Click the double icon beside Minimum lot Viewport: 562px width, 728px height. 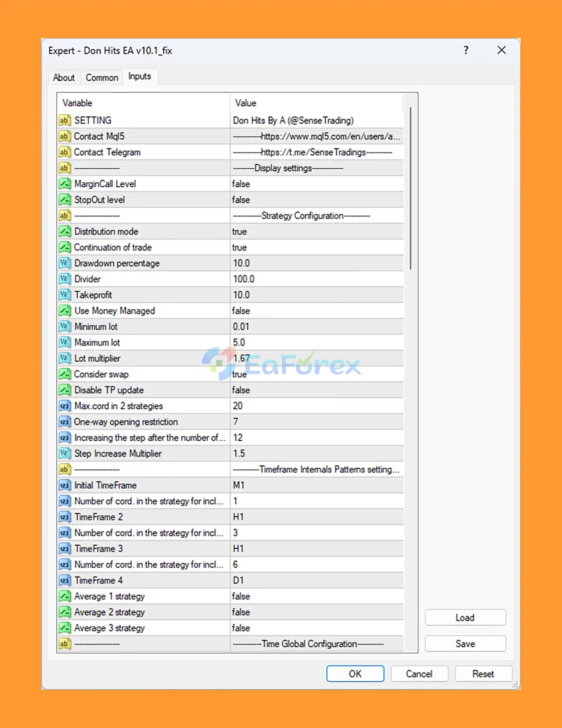[x=65, y=326]
